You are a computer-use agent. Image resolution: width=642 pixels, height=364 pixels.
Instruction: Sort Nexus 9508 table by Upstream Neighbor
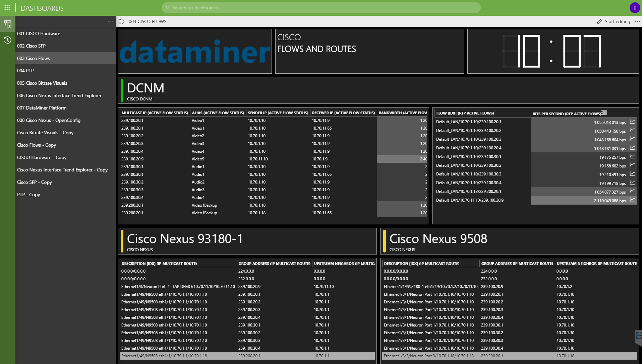(596, 264)
